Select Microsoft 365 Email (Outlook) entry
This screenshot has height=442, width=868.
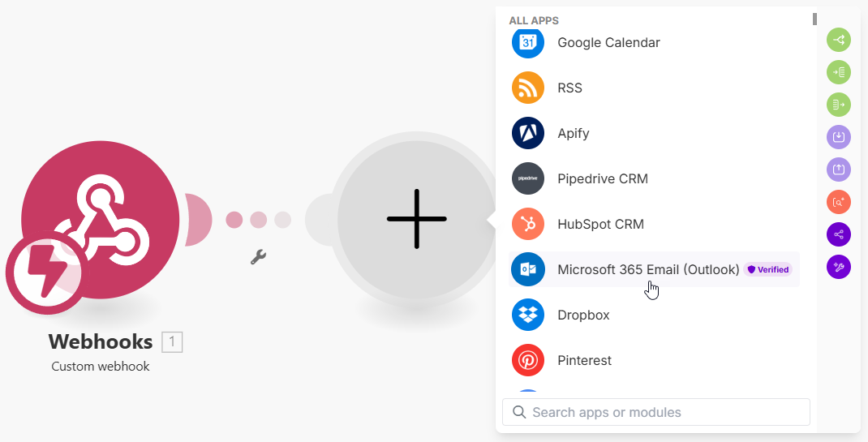point(648,269)
